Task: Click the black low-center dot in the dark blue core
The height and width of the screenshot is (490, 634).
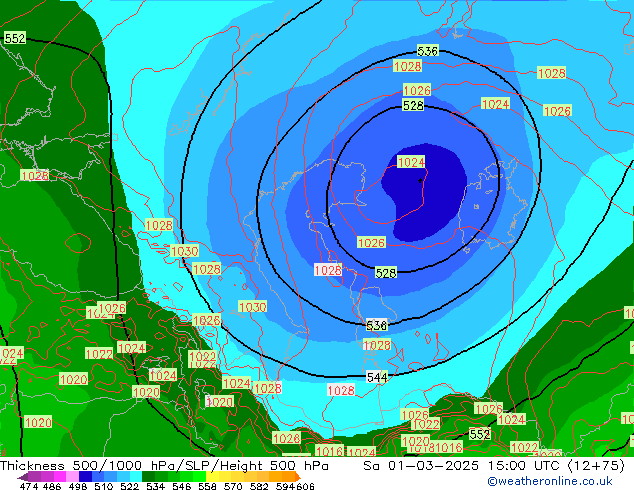Action: coord(421,180)
